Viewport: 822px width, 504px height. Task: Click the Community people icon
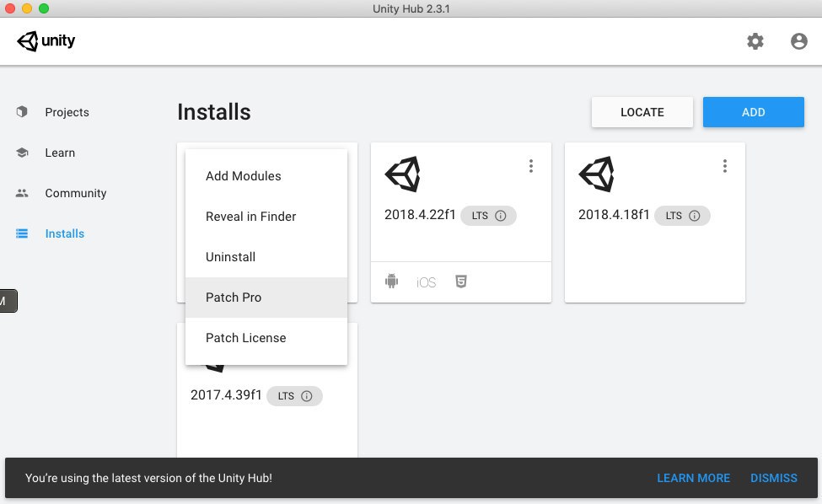click(x=21, y=193)
